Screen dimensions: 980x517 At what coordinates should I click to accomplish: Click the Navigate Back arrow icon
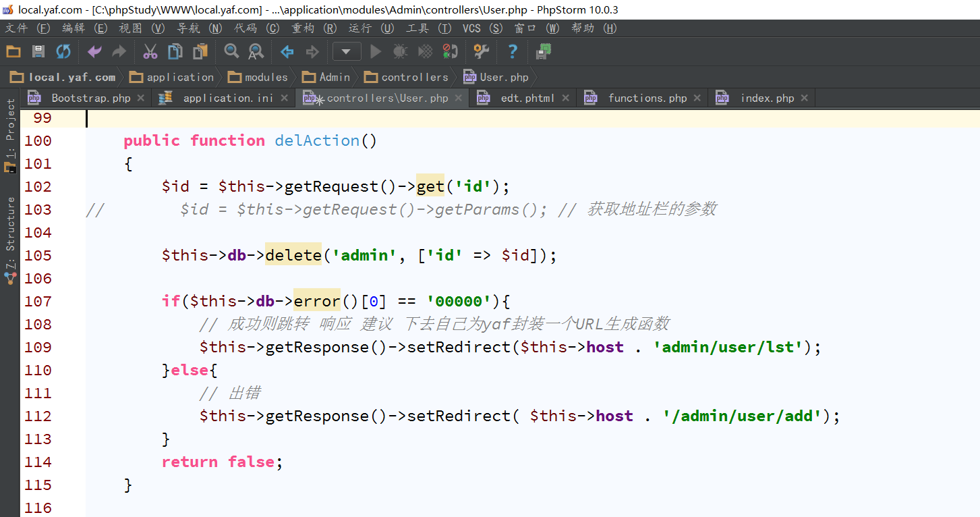pos(287,51)
